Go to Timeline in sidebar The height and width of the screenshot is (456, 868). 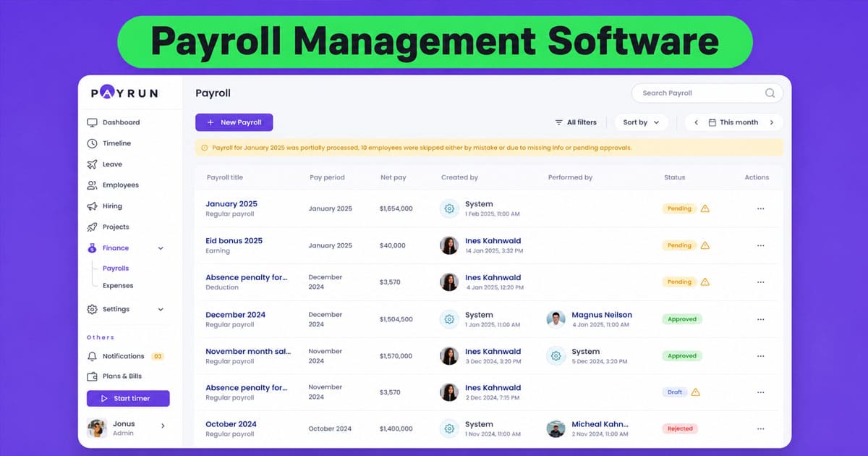(117, 143)
